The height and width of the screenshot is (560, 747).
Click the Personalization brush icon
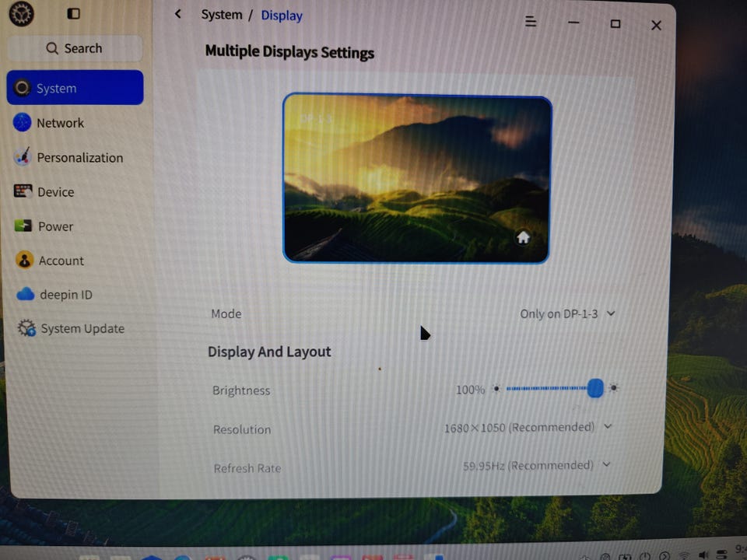coord(23,156)
